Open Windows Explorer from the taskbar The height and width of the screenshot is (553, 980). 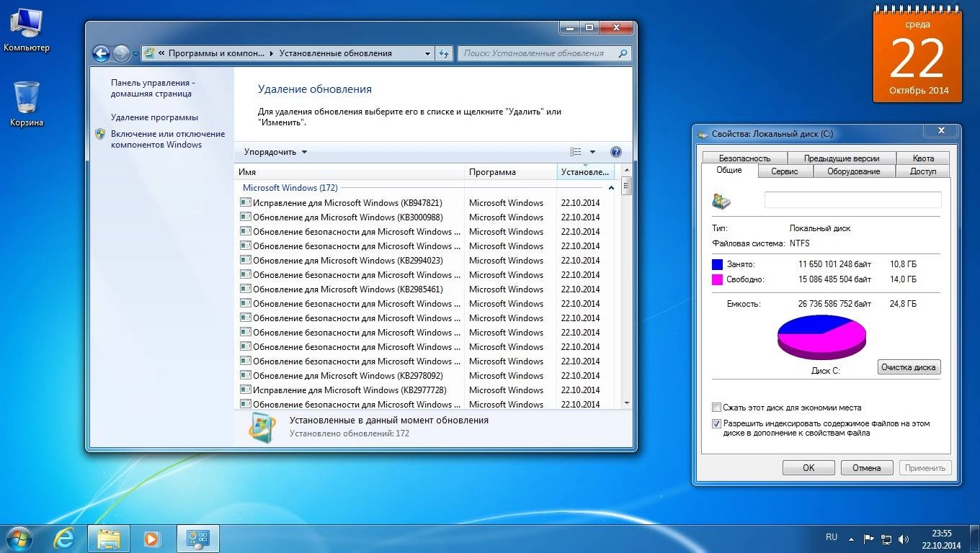[109, 538]
